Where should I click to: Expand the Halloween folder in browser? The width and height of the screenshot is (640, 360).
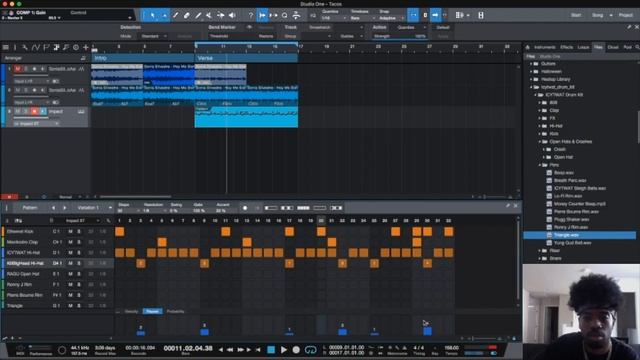[531, 71]
